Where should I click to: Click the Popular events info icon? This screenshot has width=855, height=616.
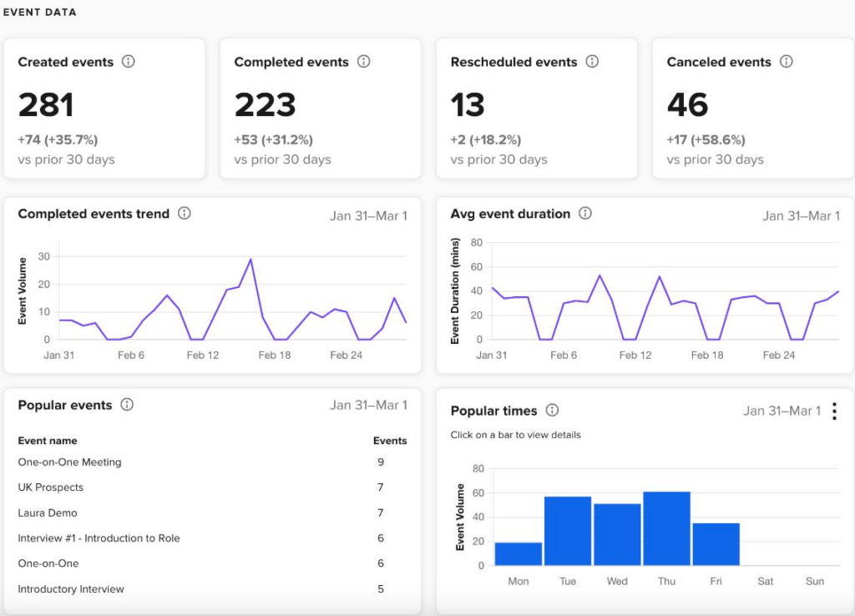tap(127, 405)
